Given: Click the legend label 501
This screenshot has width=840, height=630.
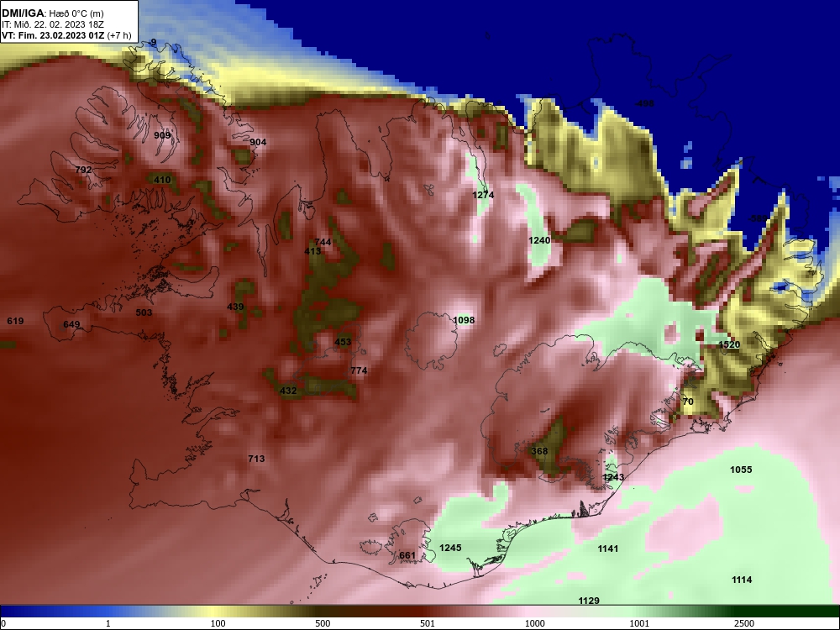Looking at the screenshot, I should coord(428,623).
